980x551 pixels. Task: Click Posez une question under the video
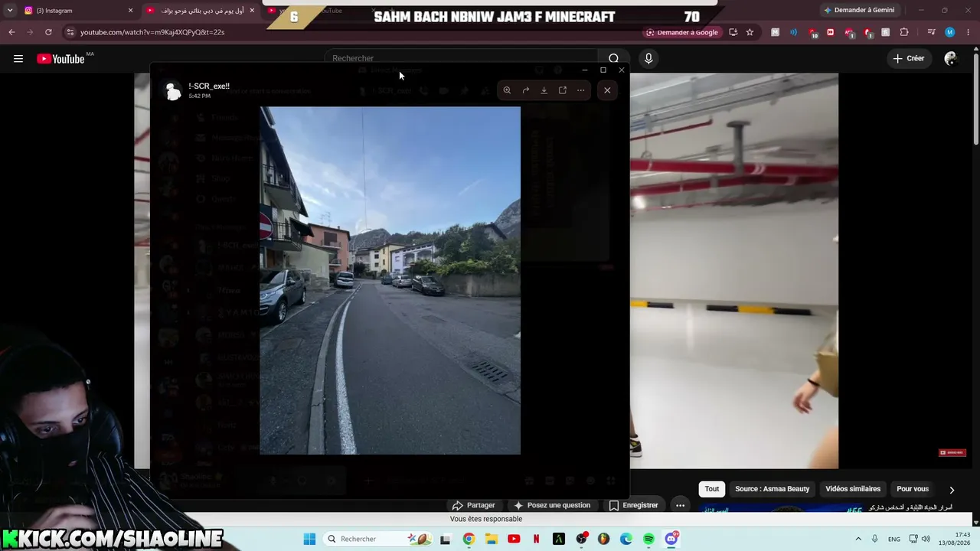point(551,505)
